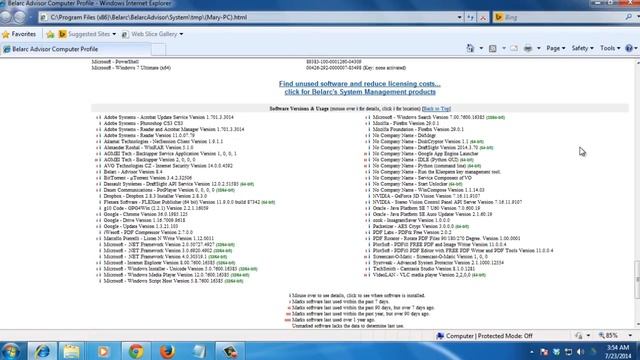Click the Advanced System Protector entry
This screenshot has width=640, height=360.
click(438, 263)
